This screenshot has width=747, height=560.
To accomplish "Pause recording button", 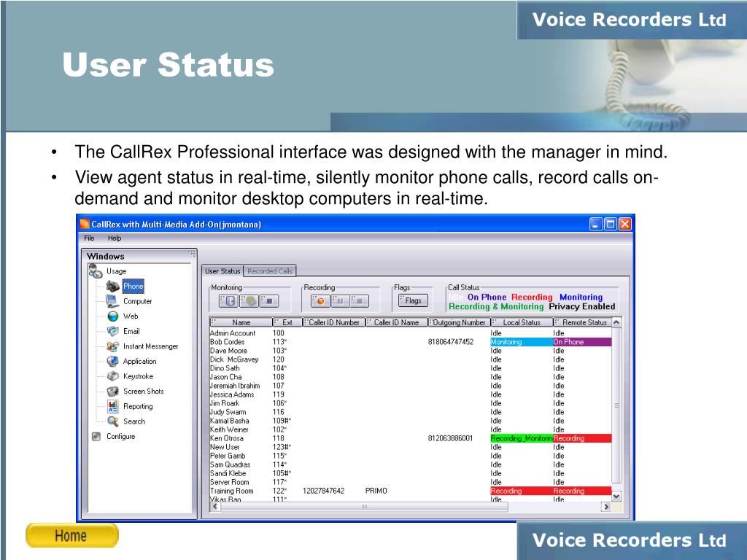I will [340, 301].
